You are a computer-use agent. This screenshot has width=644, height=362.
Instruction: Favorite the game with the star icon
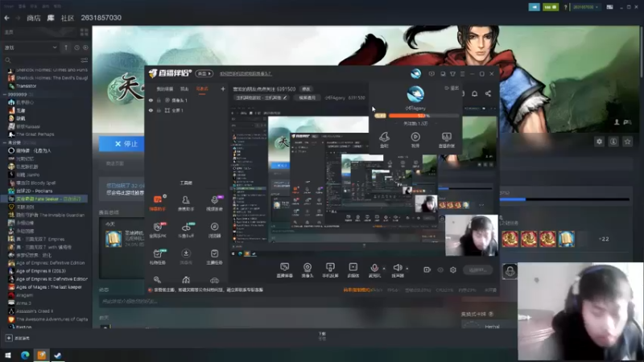click(627, 142)
